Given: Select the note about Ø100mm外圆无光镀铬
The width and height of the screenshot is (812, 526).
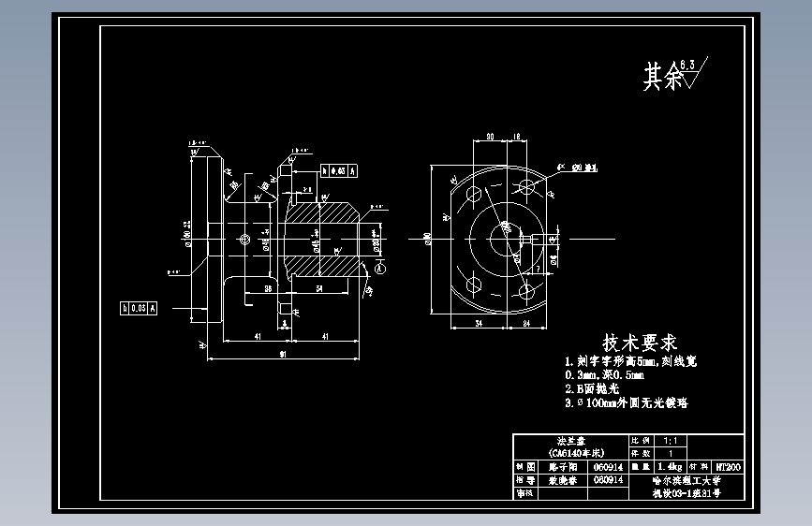Looking at the screenshot, I should point(627,402).
